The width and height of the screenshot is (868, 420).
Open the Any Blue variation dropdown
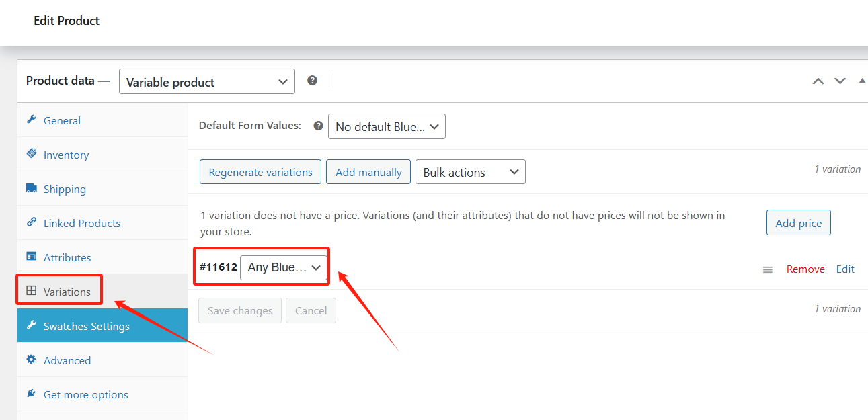[x=283, y=267]
